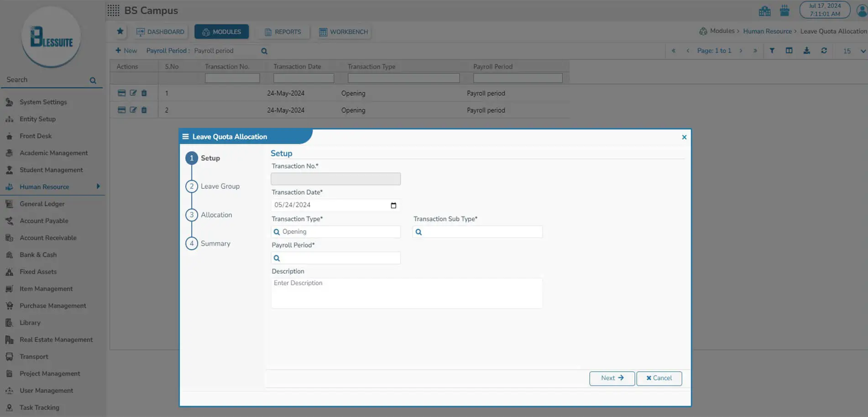Screen dimensions: 868x417
Task: Open calendar picker in Transaction Date field
Action: click(393, 206)
